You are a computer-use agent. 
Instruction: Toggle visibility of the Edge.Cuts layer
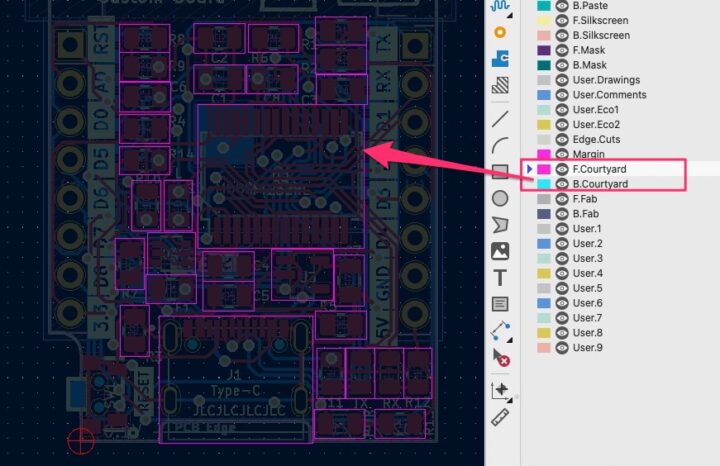tap(562, 139)
